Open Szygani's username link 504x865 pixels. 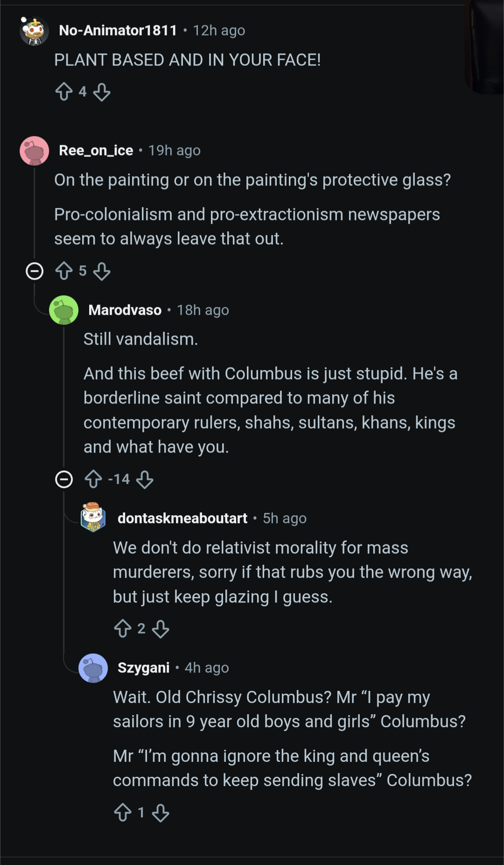point(144,668)
